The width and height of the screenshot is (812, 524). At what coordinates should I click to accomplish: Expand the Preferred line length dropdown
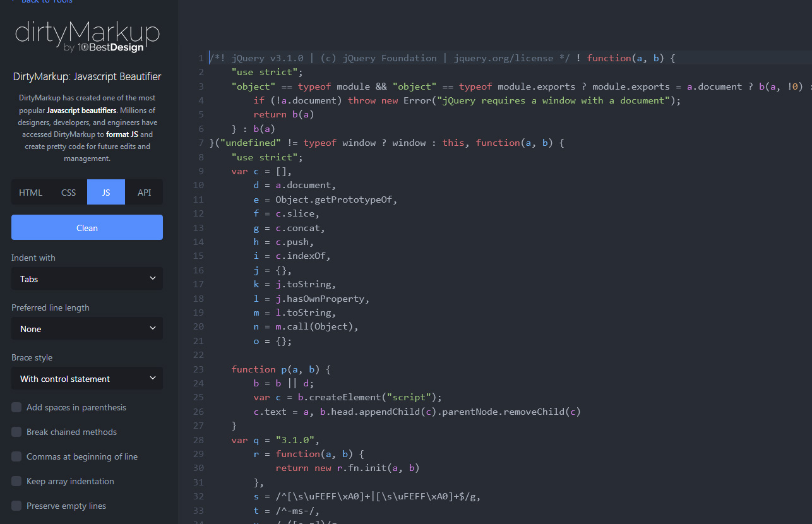pyautogui.click(x=87, y=329)
